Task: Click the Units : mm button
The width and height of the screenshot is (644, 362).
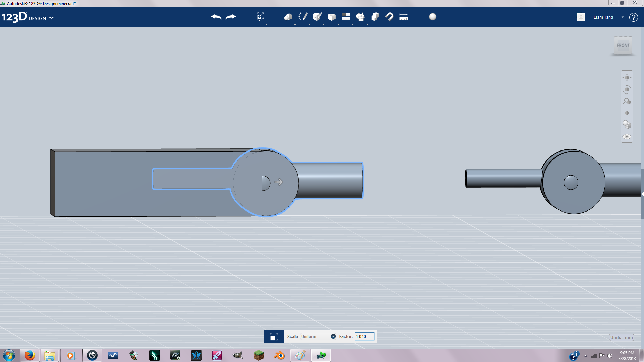Action: [622, 337]
